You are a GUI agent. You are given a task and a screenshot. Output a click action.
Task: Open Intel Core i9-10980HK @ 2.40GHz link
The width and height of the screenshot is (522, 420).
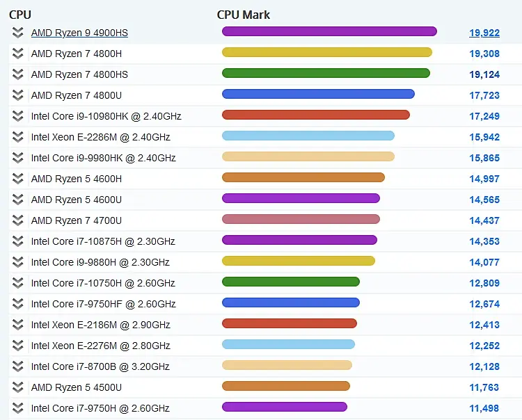point(106,116)
